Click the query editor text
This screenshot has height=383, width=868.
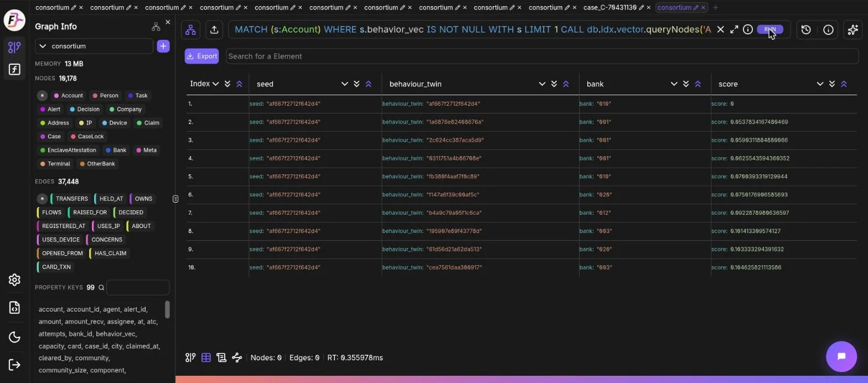click(x=473, y=29)
